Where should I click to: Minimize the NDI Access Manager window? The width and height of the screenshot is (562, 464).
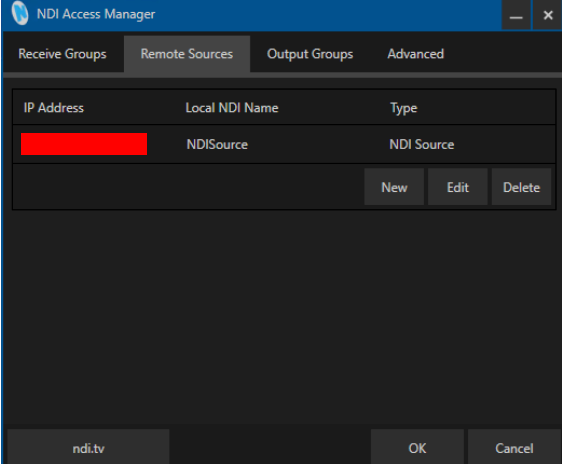516,15
